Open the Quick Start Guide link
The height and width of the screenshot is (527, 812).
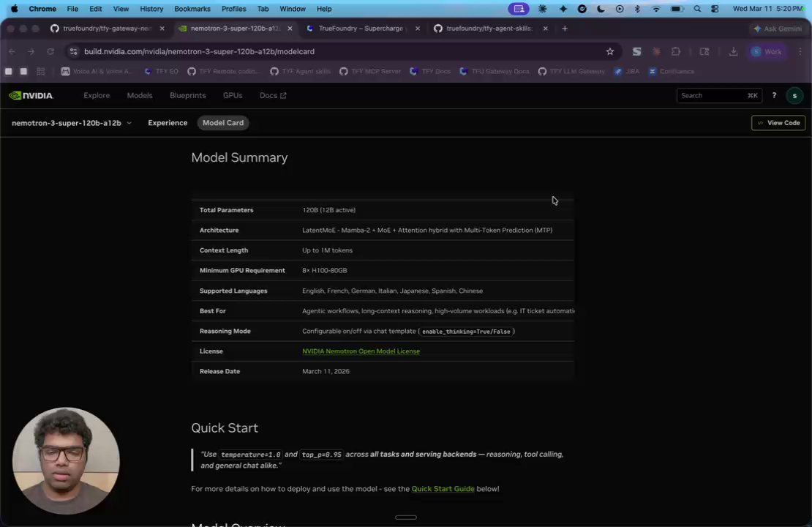(443, 489)
